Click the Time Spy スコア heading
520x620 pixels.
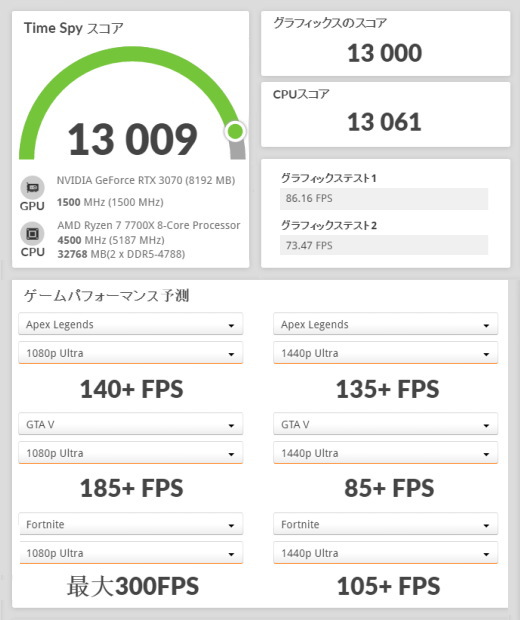(74, 28)
